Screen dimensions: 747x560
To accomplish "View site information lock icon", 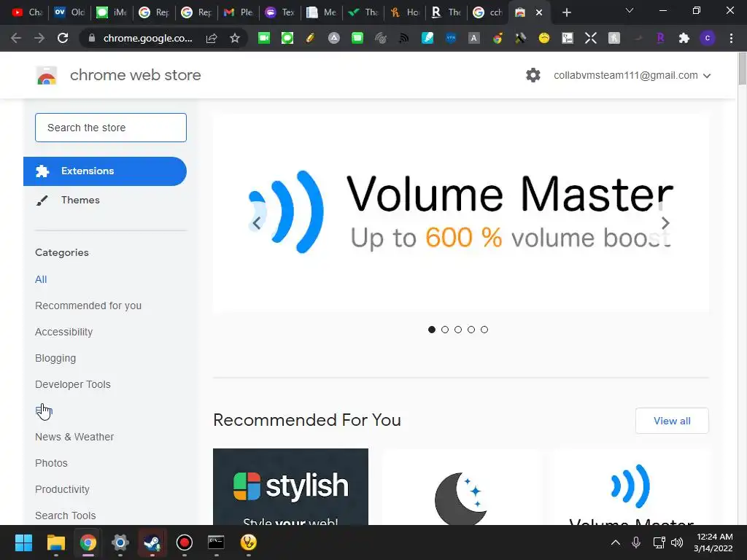I will (x=92, y=38).
